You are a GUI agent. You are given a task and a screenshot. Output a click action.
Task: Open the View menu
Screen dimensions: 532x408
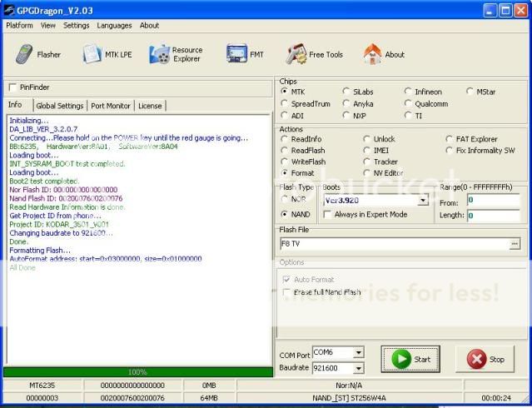[47, 26]
